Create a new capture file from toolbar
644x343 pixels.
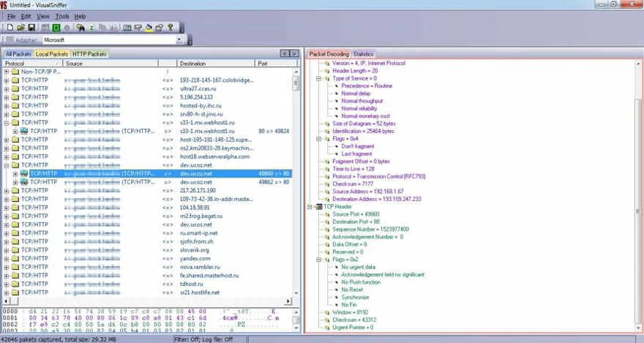tap(10, 28)
